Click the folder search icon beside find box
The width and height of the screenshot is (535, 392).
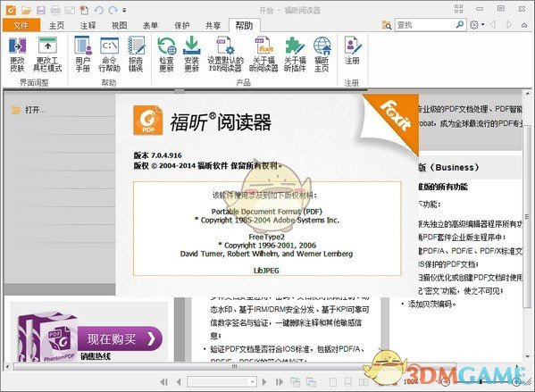tap(387, 25)
